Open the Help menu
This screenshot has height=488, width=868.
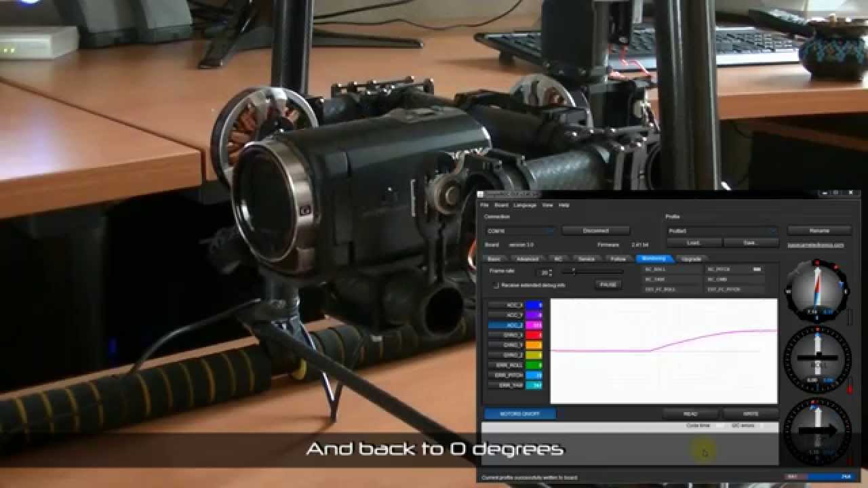[x=564, y=205]
